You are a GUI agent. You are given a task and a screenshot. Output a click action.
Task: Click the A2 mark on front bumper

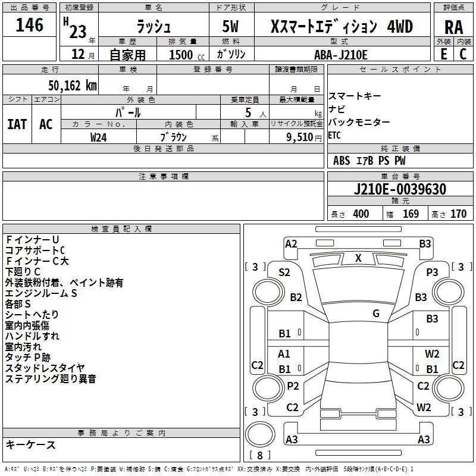tap(291, 243)
